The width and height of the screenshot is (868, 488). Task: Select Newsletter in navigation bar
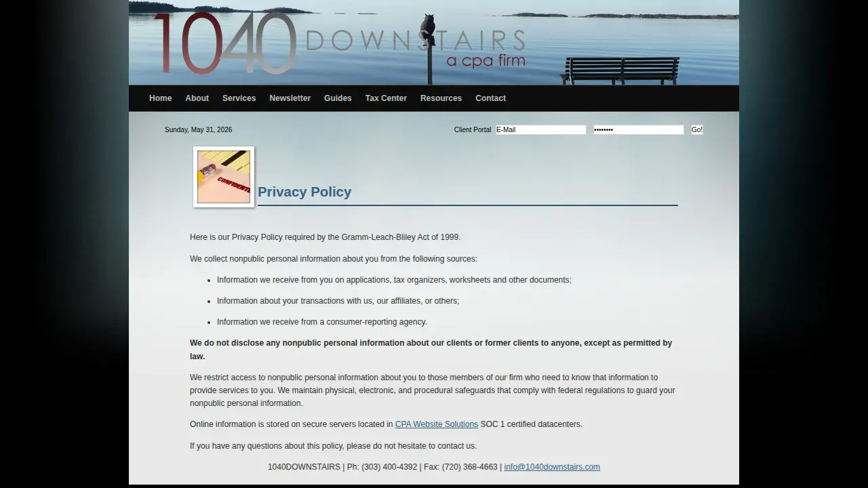click(290, 98)
